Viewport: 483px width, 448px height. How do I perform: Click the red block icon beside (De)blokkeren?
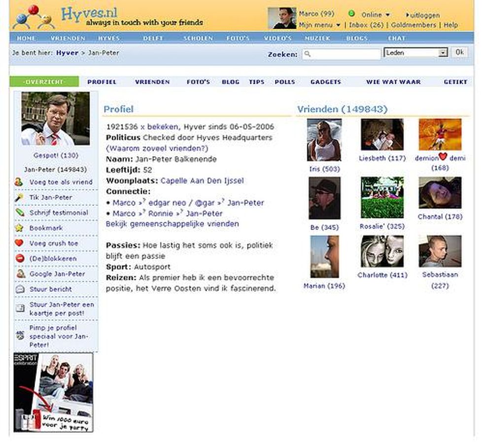[20, 258]
